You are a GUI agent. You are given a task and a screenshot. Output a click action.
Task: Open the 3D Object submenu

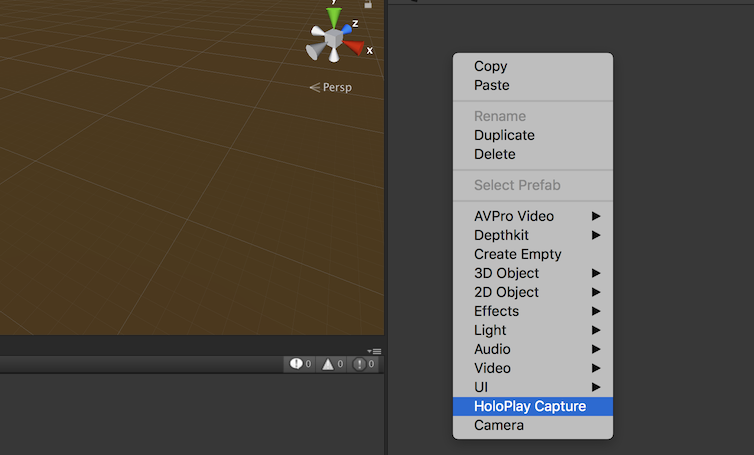click(x=533, y=273)
